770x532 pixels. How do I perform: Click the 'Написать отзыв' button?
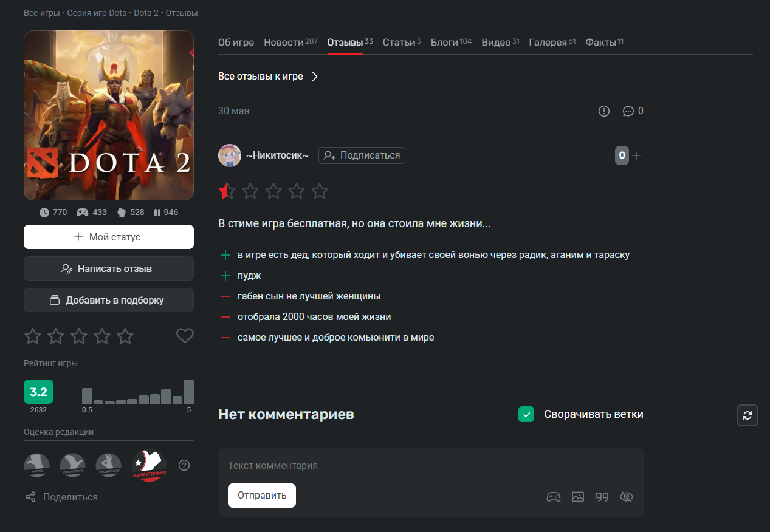tap(109, 268)
